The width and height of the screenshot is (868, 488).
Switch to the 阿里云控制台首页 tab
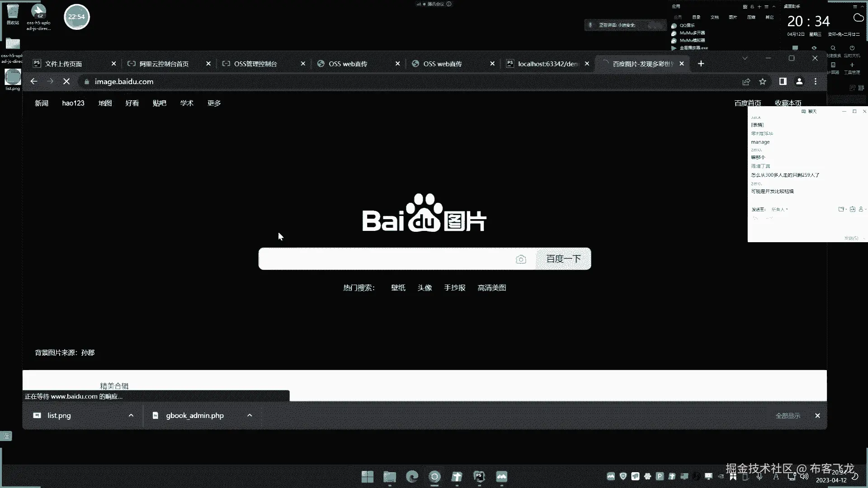tap(164, 64)
